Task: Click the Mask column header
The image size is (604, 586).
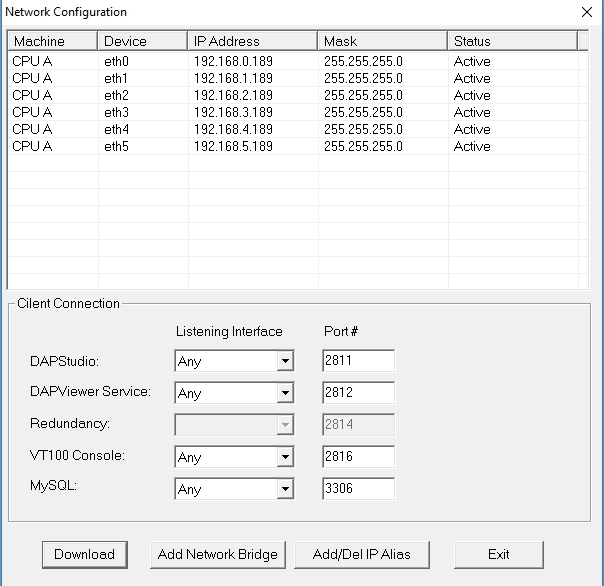Action: [x=382, y=41]
